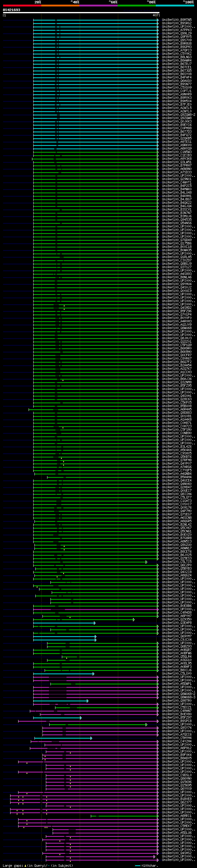Open entry UniRef100_B6TCE1
This screenshot has height=868, width=197.
pyautogui.click(x=177, y=67)
